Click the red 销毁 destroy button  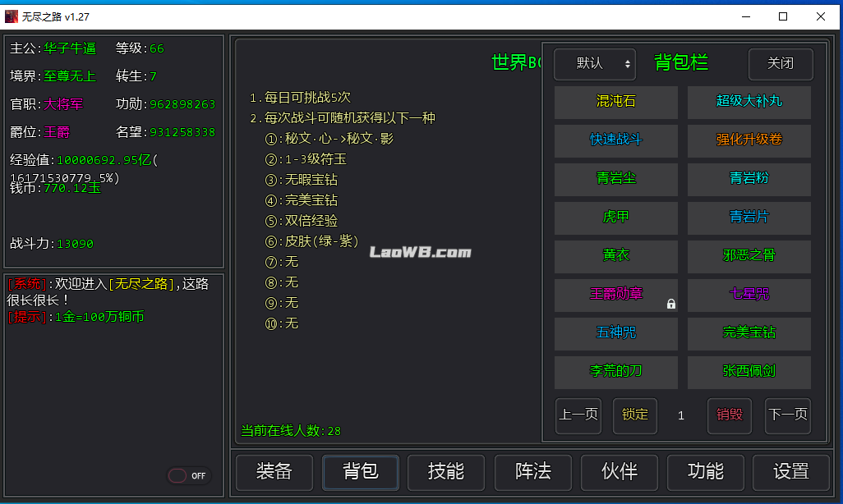pyautogui.click(x=730, y=415)
